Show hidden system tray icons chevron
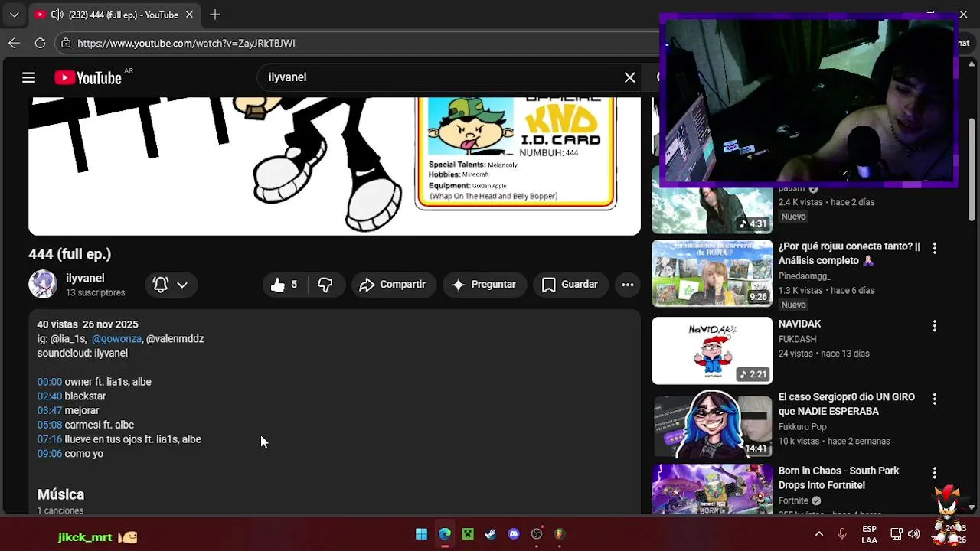The image size is (980, 551). pyautogui.click(x=819, y=534)
